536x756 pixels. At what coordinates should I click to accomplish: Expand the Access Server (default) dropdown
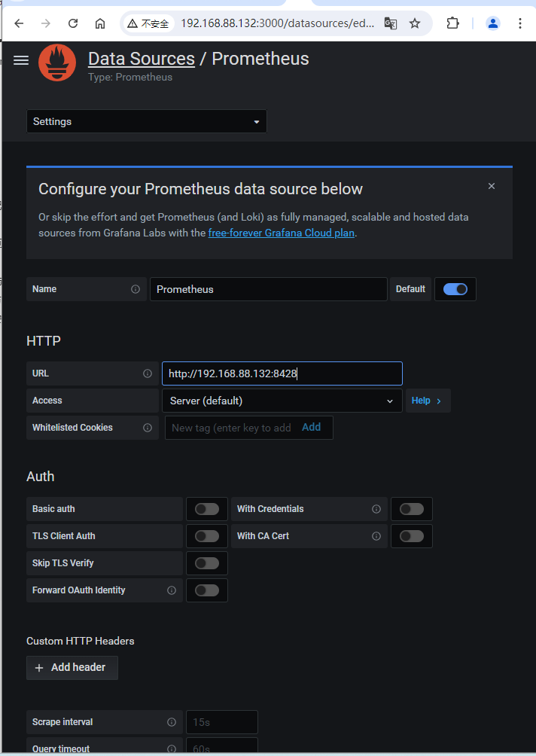pyautogui.click(x=282, y=401)
